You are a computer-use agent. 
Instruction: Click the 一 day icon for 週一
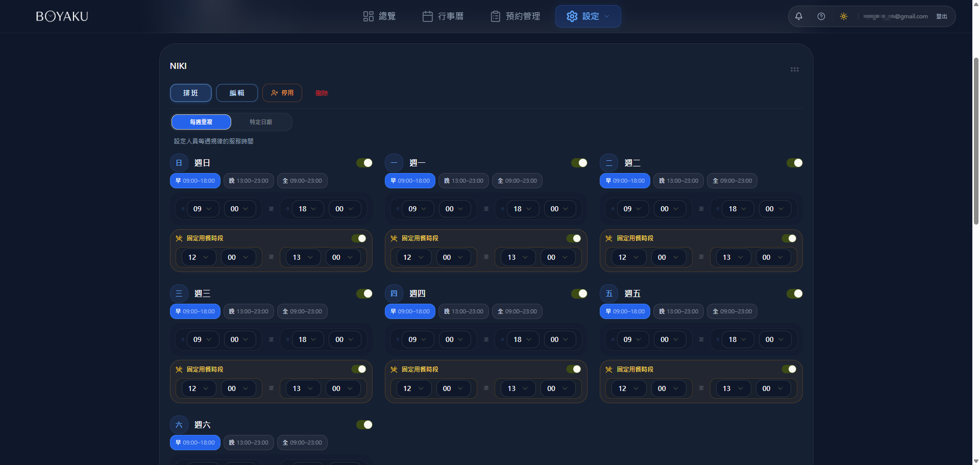(394, 163)
